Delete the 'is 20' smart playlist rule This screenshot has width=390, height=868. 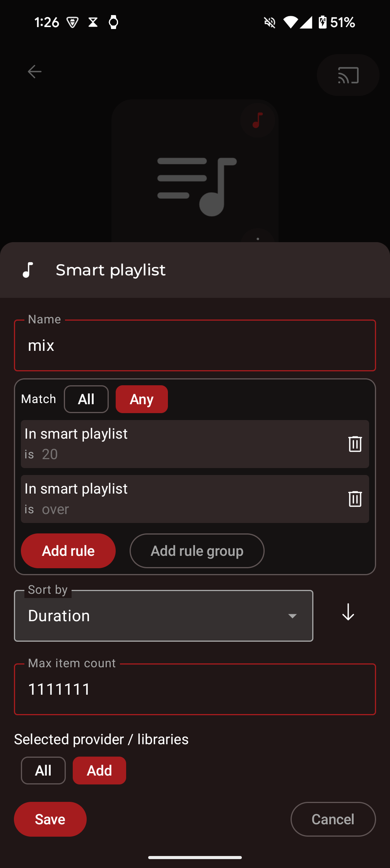(355, 444)
